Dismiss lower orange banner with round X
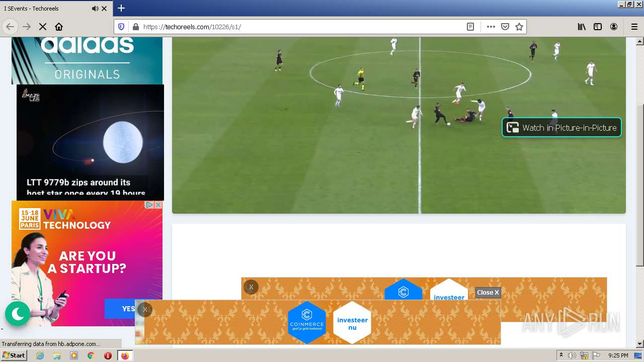The height and width of the screenshot is (362, 644). pos(145,310)
